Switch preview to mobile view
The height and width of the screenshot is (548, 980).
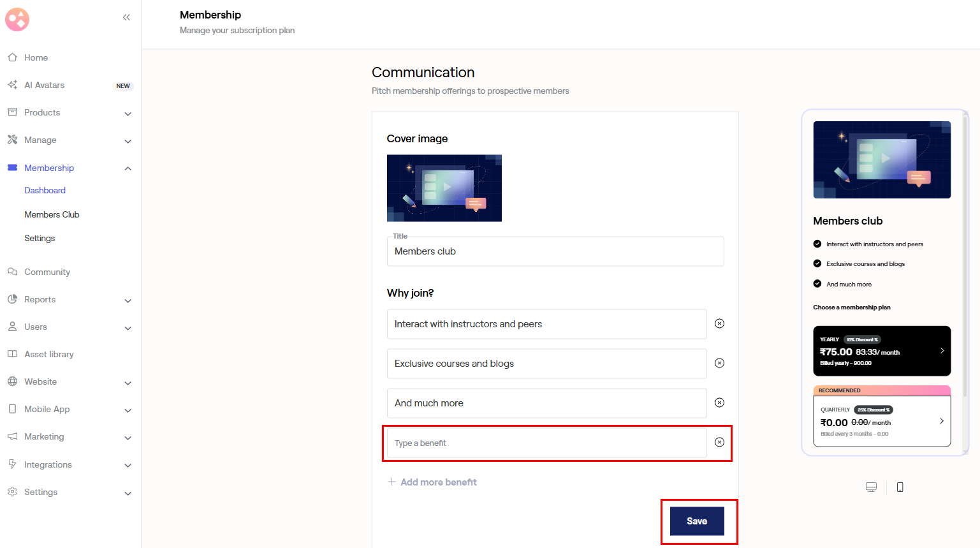(x=900, y=487)
